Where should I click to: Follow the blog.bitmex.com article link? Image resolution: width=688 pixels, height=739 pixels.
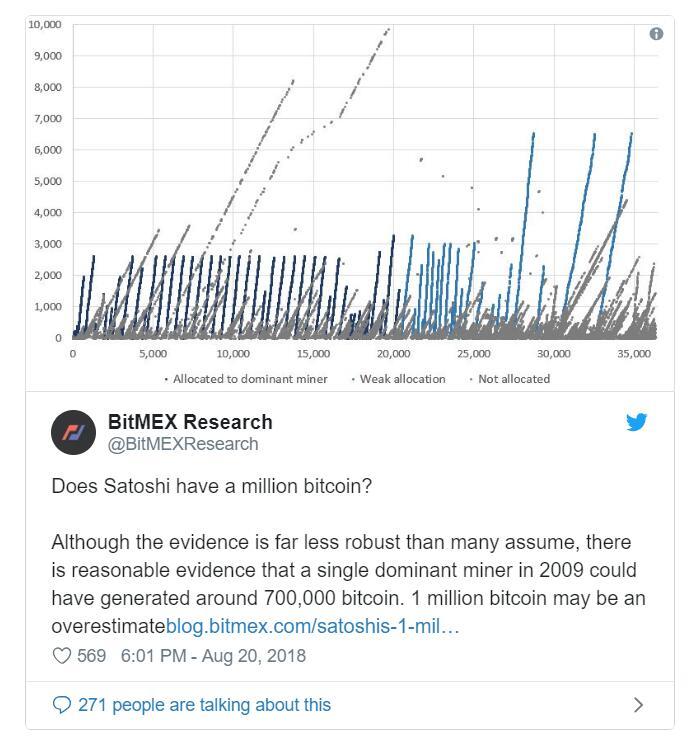[x=312, y=626]
